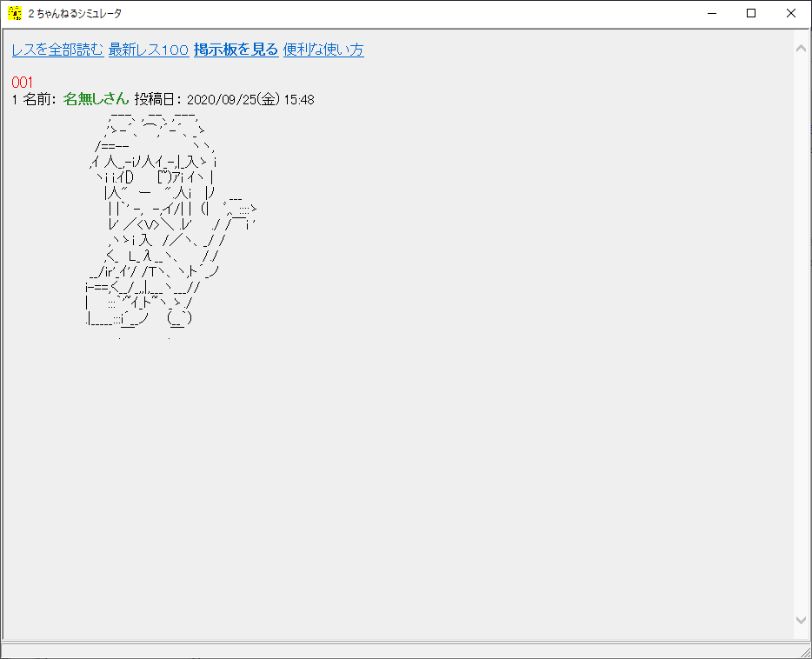Click the red 001 post number
This screenshot has height=659, width=812.
pos(22,82)
